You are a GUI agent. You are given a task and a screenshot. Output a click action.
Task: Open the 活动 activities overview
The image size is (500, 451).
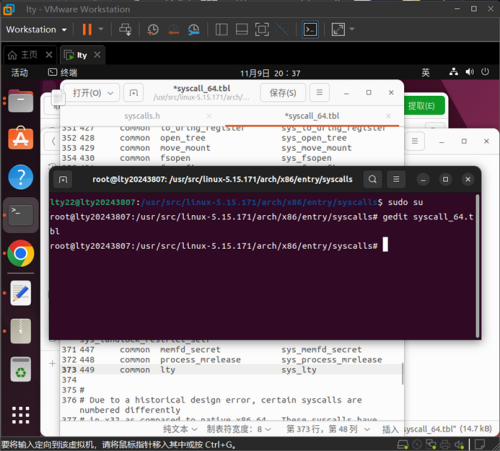(x=20, y=72)
